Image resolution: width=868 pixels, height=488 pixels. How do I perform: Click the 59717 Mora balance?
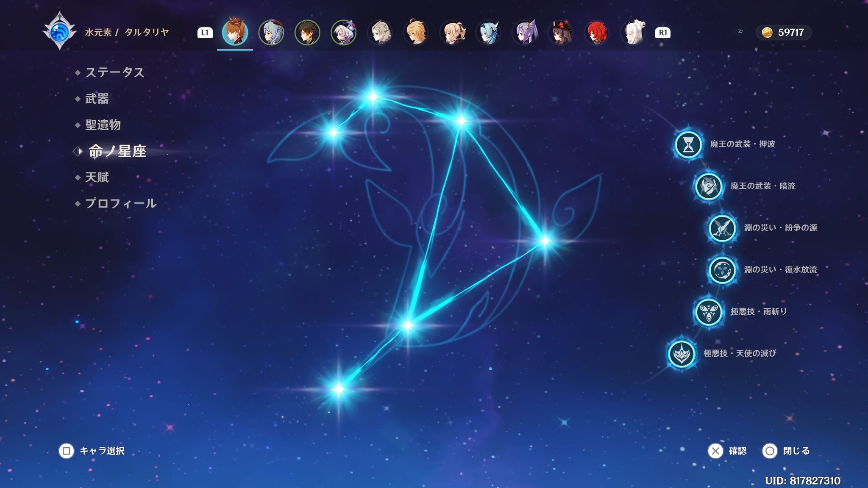click(791, 33)
